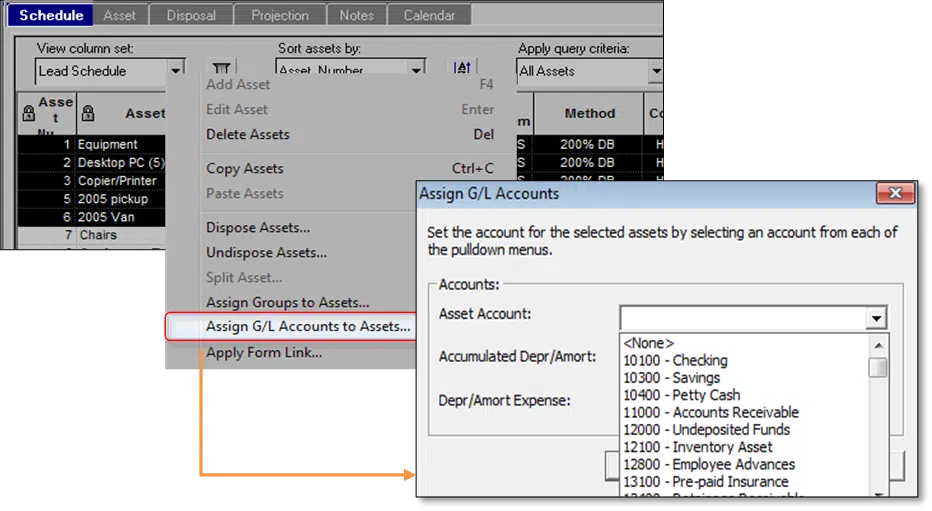The width and height of the screenshot is (932, 511).
Task: Select the Copier/Printer asset row
Action: point(92,181)
